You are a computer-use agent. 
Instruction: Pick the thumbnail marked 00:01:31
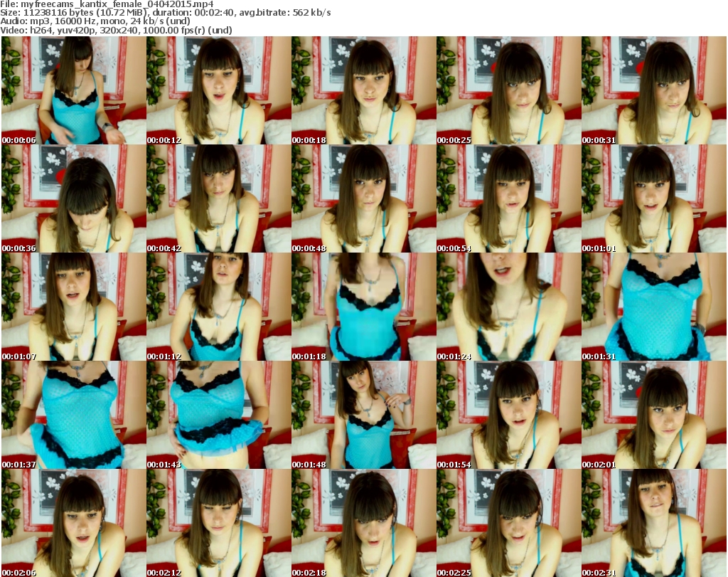coord(653,307)
